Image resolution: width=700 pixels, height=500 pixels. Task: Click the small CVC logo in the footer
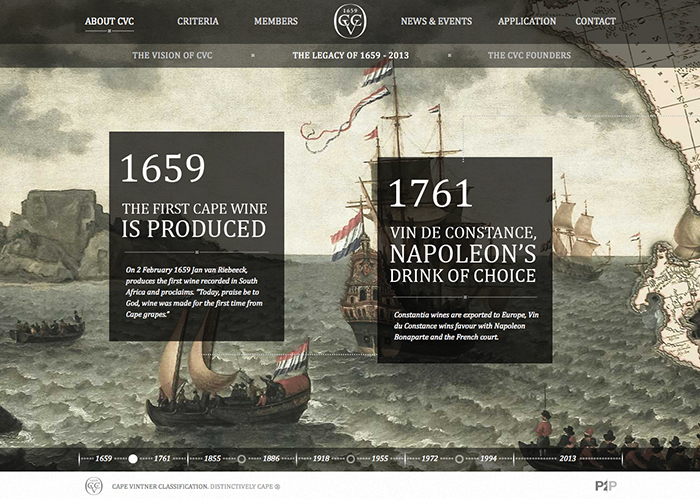(94, 486)
